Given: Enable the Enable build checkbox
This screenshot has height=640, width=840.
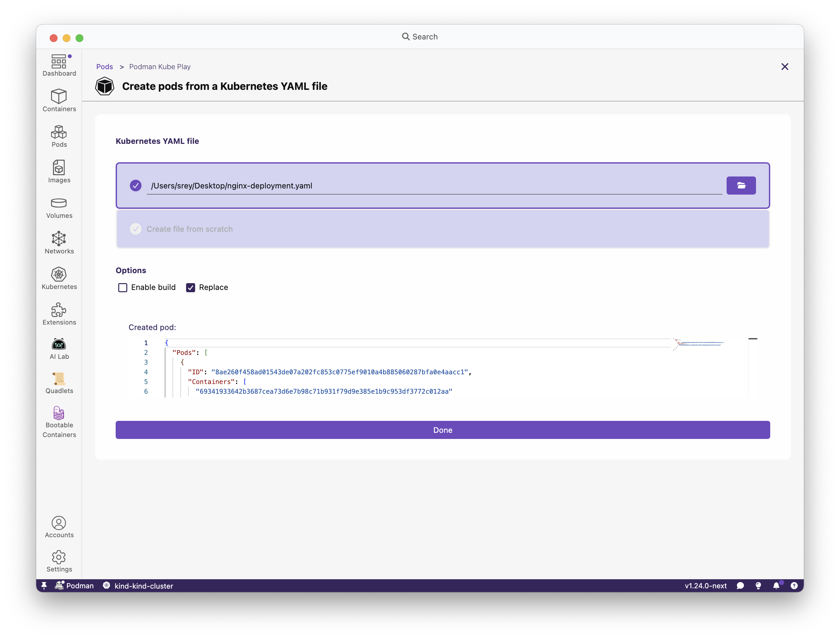Looking at the screenshot, I should coord(123,288).
